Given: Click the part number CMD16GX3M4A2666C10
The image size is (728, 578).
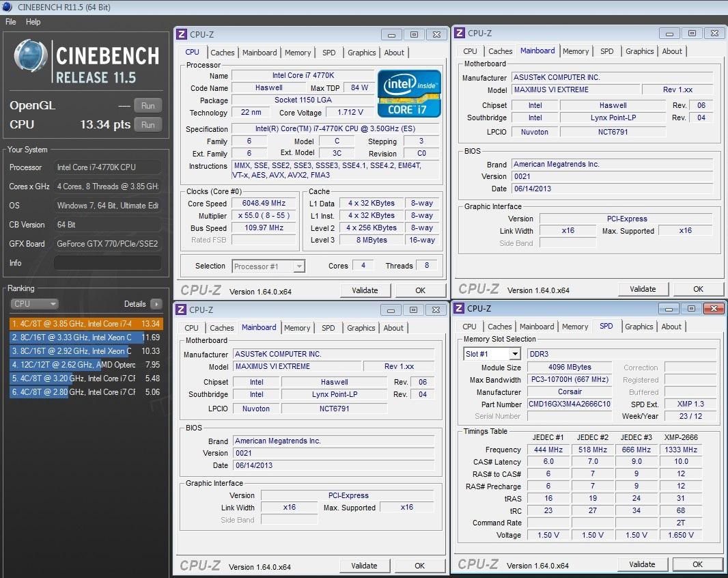Looking at the screenshot, I should (x=570, y=404).
